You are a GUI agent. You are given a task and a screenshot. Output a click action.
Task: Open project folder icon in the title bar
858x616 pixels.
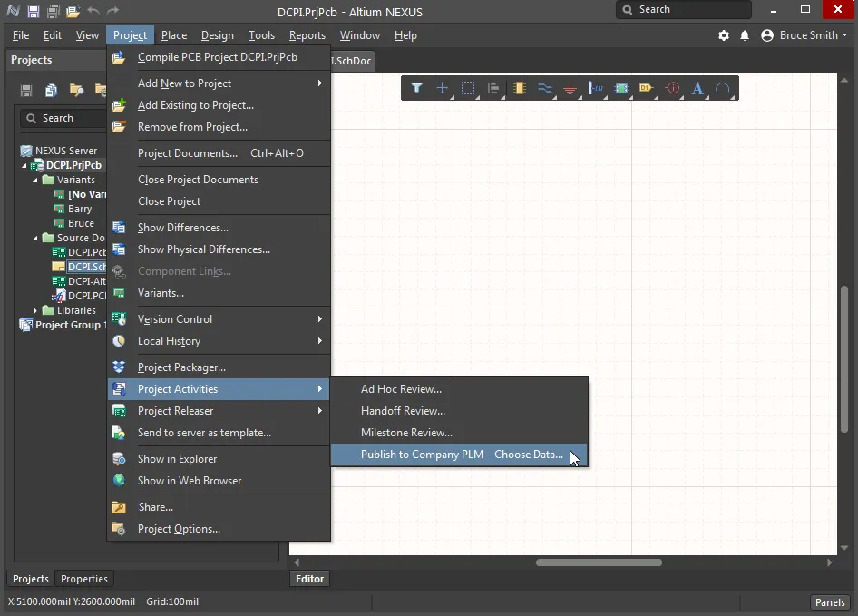pos(73,11)
